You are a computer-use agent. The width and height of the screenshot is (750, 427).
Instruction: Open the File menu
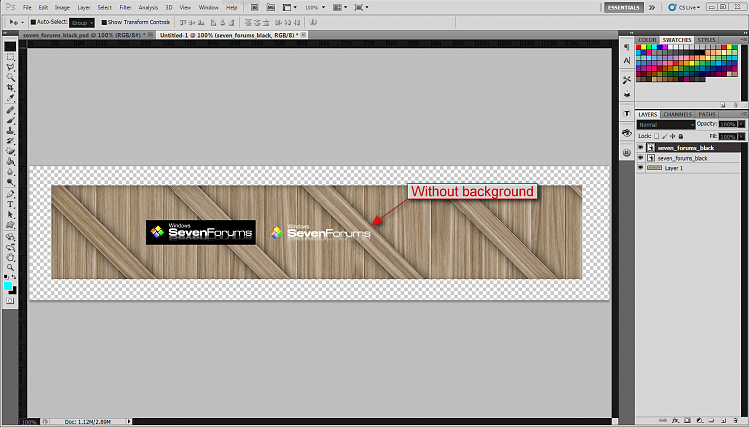click(x=27, y=8)
